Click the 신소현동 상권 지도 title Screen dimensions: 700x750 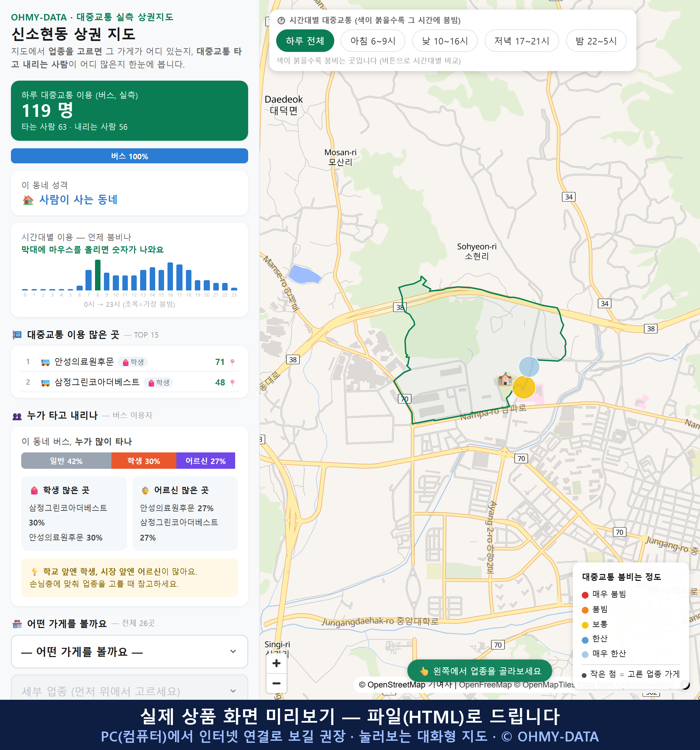73,34
